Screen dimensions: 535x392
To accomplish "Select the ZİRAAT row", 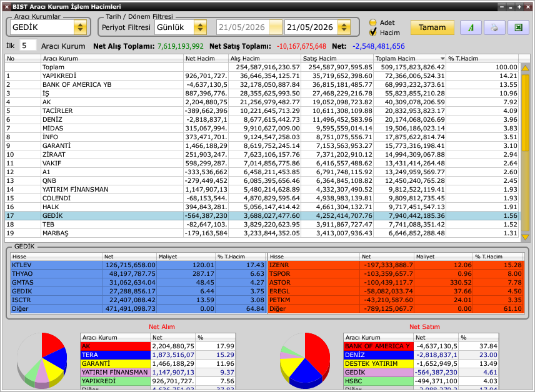I will point(262,154).
